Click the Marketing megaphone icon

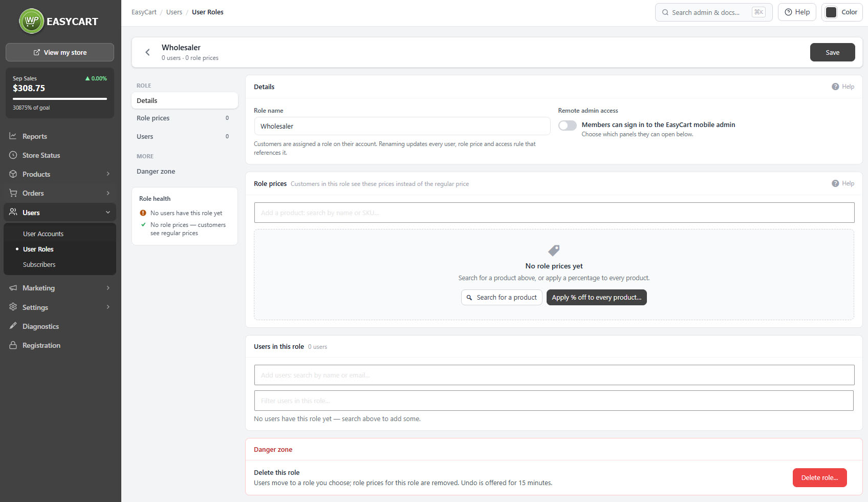[x=13, y=288]
